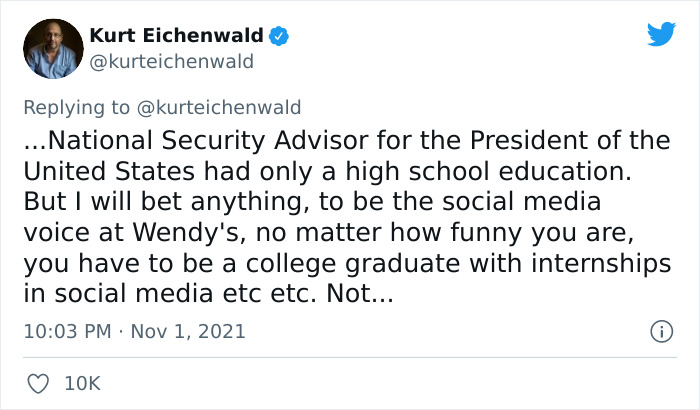Click the @kurteichenwald handle below the name

click(x=171, y=62)
